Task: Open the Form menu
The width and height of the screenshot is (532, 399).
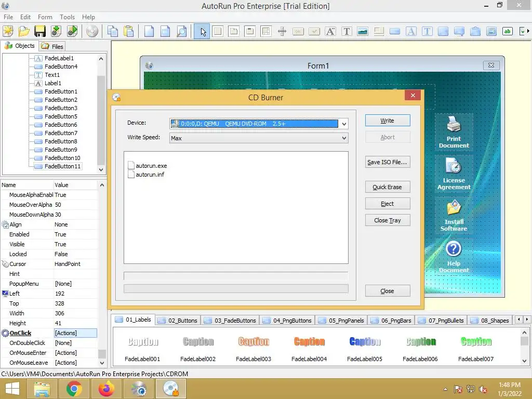Action: pyautogui.click(x=45, y=17)
